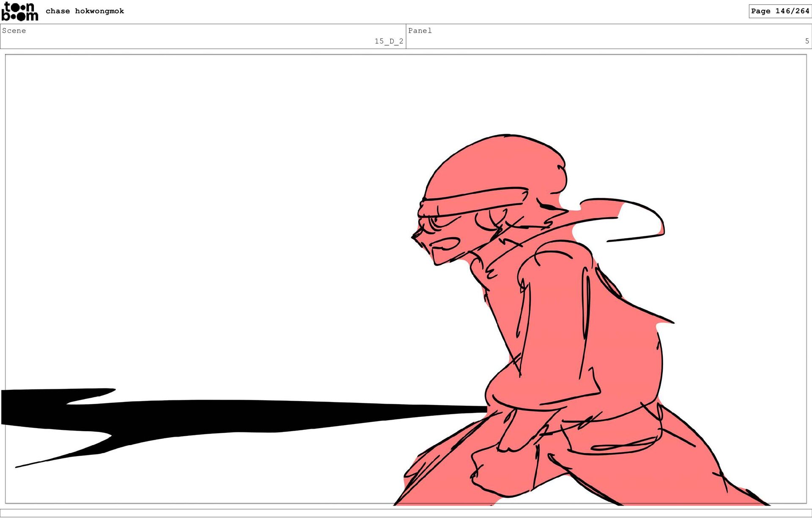Click the blank white area of the storyboard panel
The height and width of the screenshot is (525, 812).
(211, 211)
